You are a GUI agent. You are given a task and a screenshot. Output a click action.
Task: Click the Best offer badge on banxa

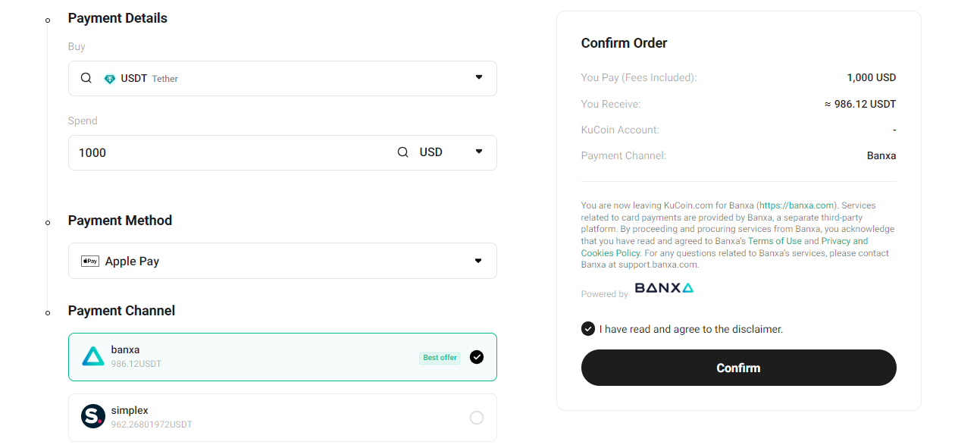point(440,357)
